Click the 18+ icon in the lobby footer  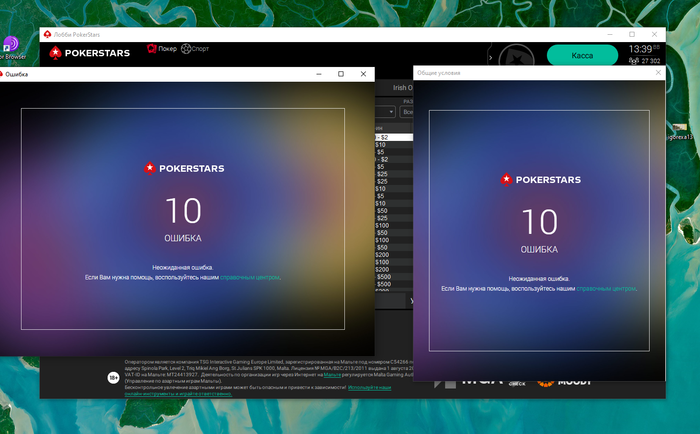[113, 378]
